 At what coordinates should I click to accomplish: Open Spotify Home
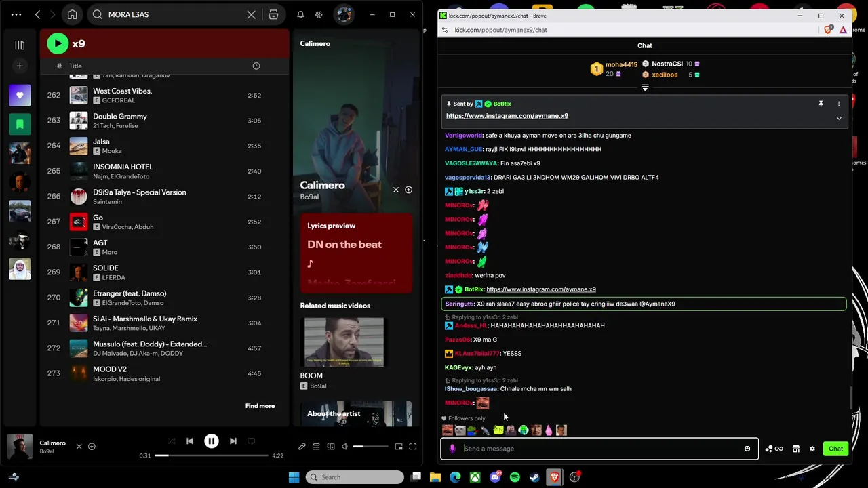pos(72,14)
